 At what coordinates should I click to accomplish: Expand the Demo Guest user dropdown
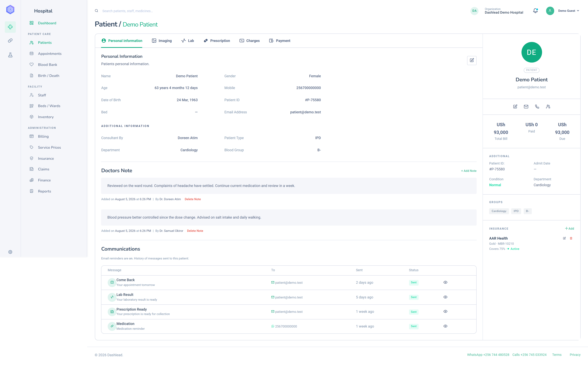click(569, 11)
